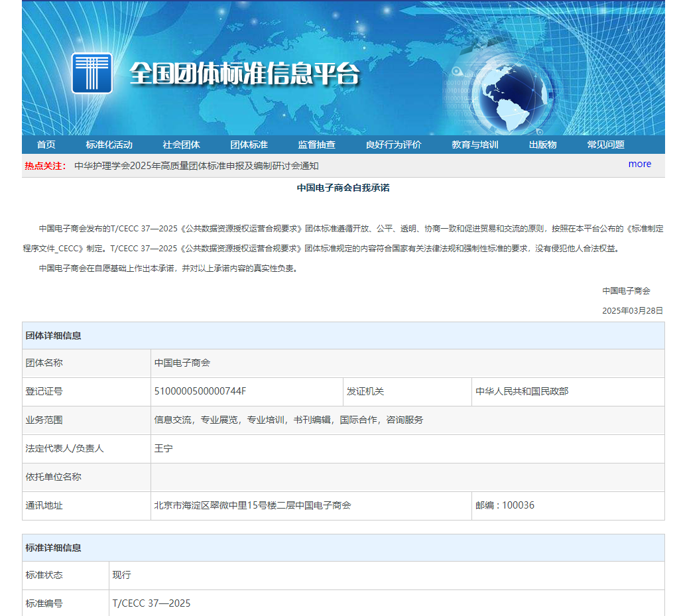This screenshot has width=679, height=616.
Task: Select standard number T/CECC 37—2025 in table
Action: (x=152, y=603)
